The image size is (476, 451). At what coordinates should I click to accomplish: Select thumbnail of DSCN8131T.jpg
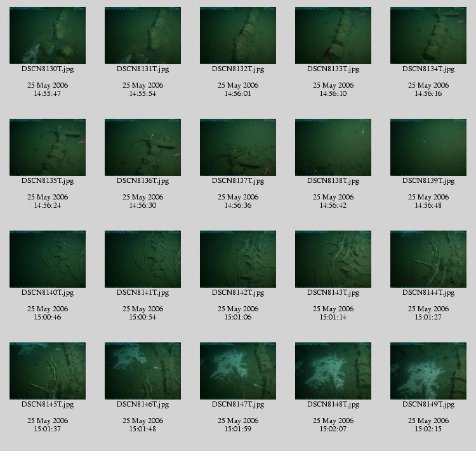143,36
